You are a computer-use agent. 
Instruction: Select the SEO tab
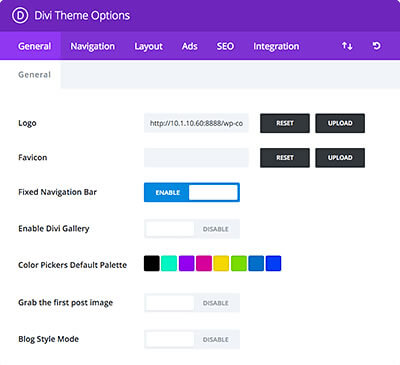click(225, 46)
